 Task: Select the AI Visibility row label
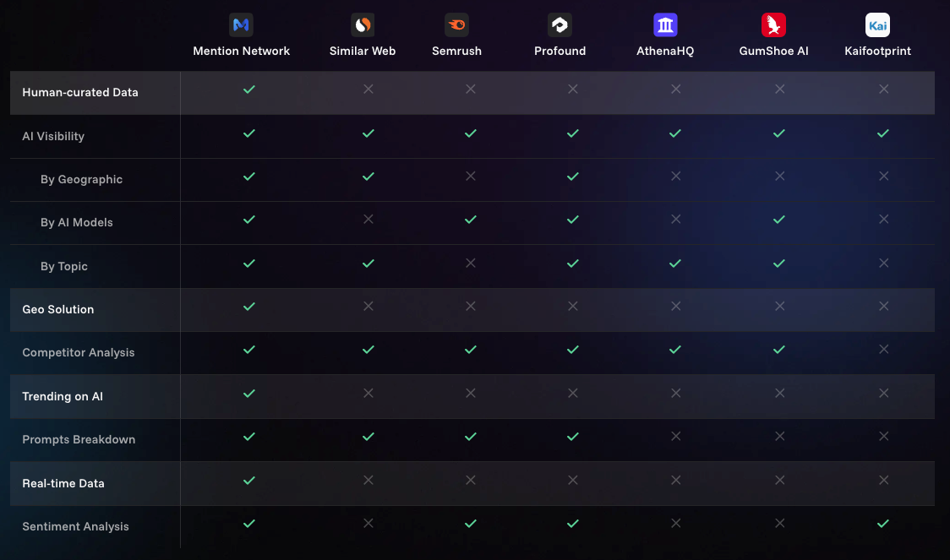[x=53, y=136]
